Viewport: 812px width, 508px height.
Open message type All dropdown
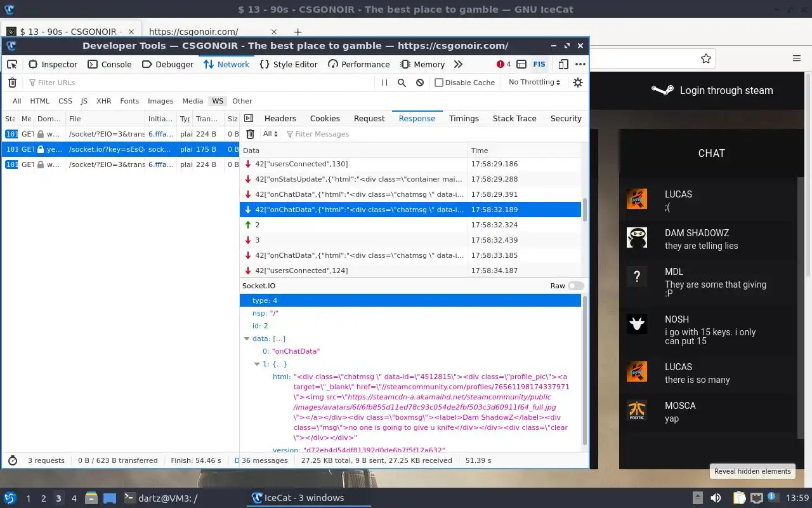271,134
